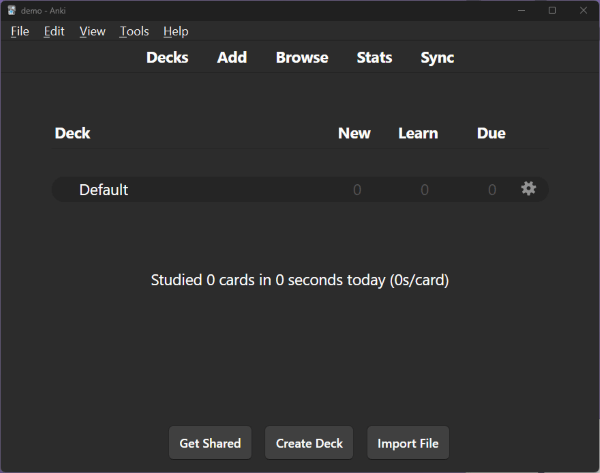Click the Learn column header
Image resolution: width=600 pixels, height=473 pixels.
point(418,134)
